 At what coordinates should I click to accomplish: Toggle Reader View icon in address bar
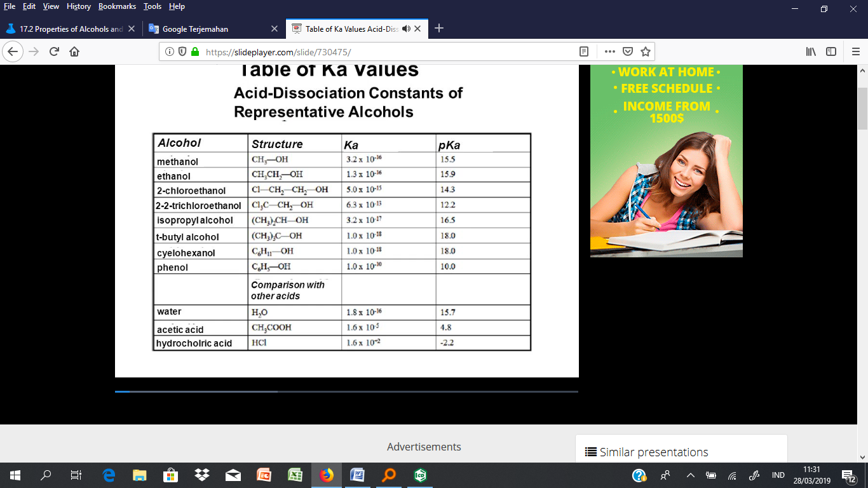click(x=584, y=52)
